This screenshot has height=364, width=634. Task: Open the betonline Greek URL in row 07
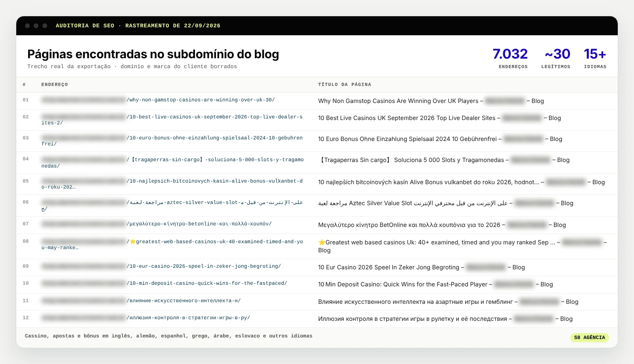[157, 224]
